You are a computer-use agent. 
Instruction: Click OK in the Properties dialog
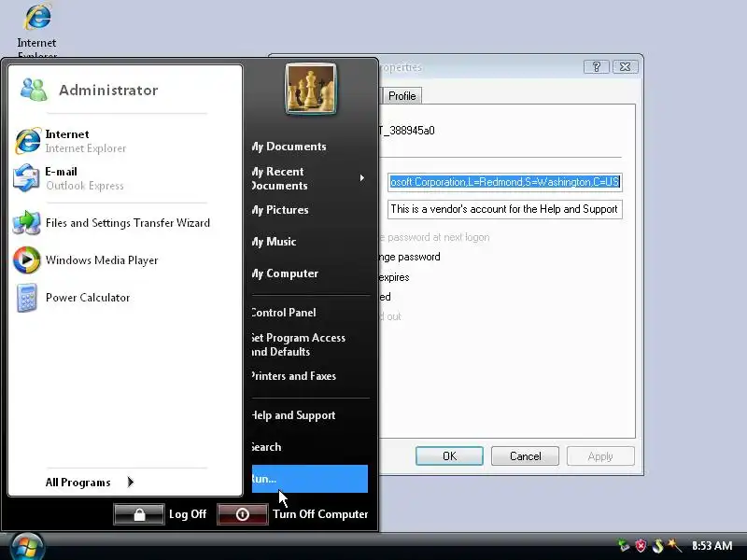pos(449,456)
